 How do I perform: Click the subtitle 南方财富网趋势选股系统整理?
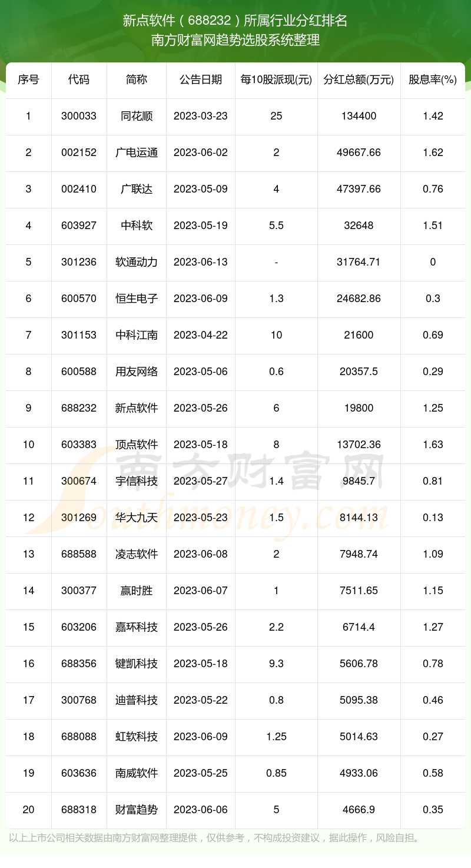click(x=235, y=42)
